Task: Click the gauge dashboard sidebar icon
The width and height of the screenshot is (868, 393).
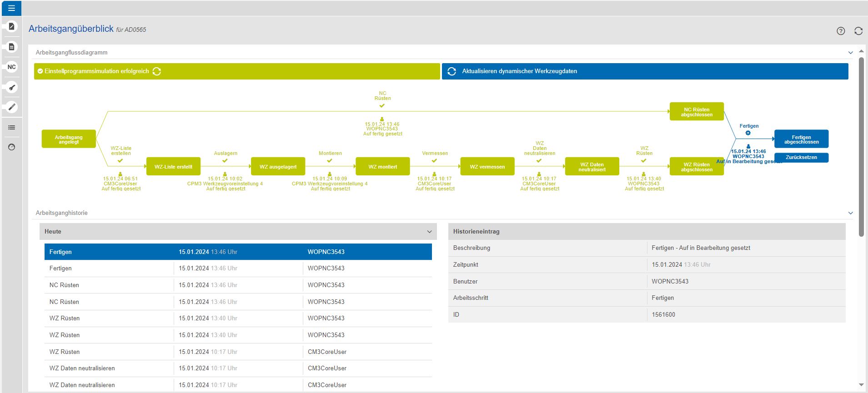Action: pos(12,147)
